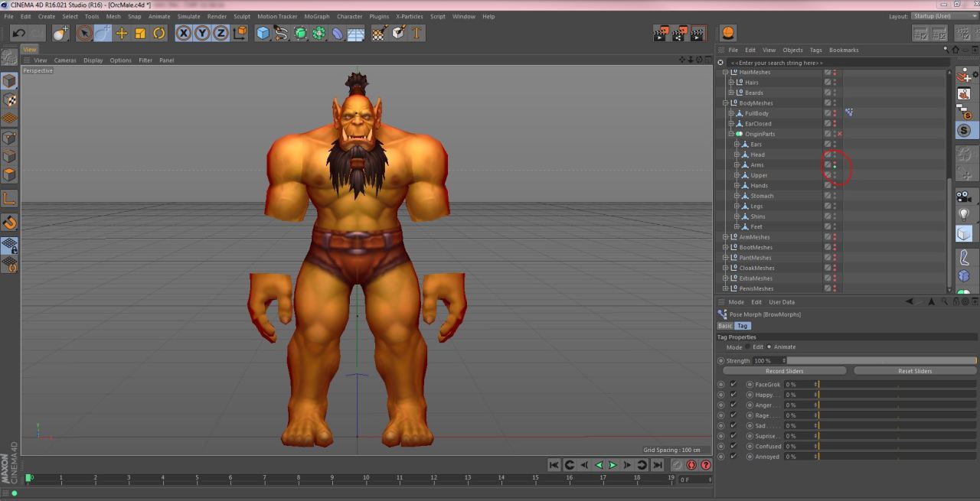
Task: Enable the Happy morph checkbox
Action: [x=733, y=395]
